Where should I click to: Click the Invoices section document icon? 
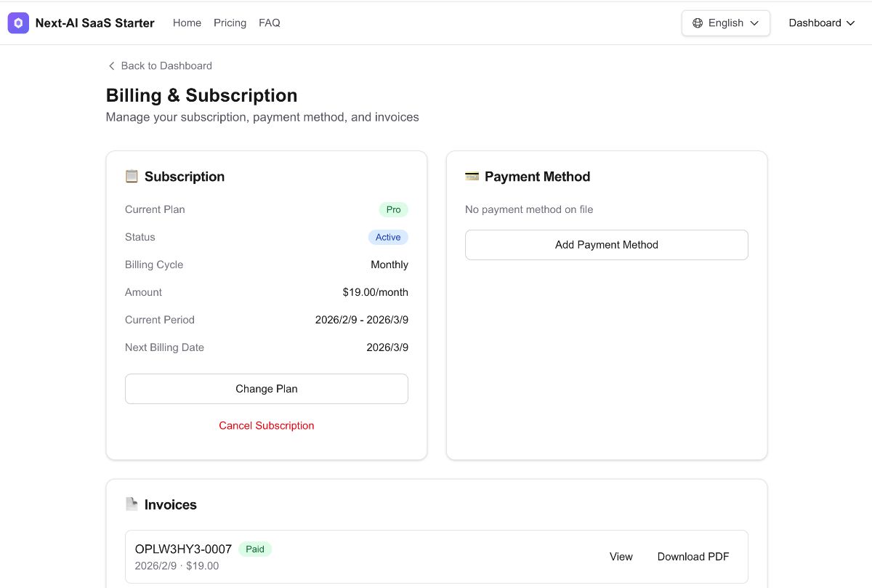point(132,504)
